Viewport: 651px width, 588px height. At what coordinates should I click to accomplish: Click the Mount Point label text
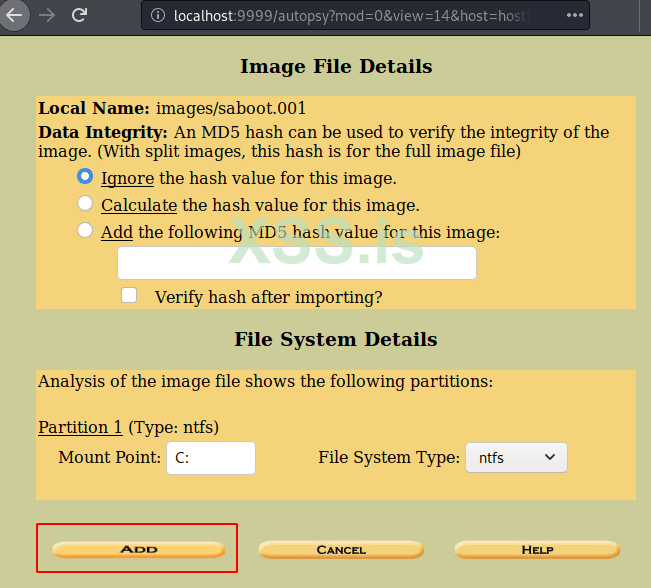click(110, 457)
